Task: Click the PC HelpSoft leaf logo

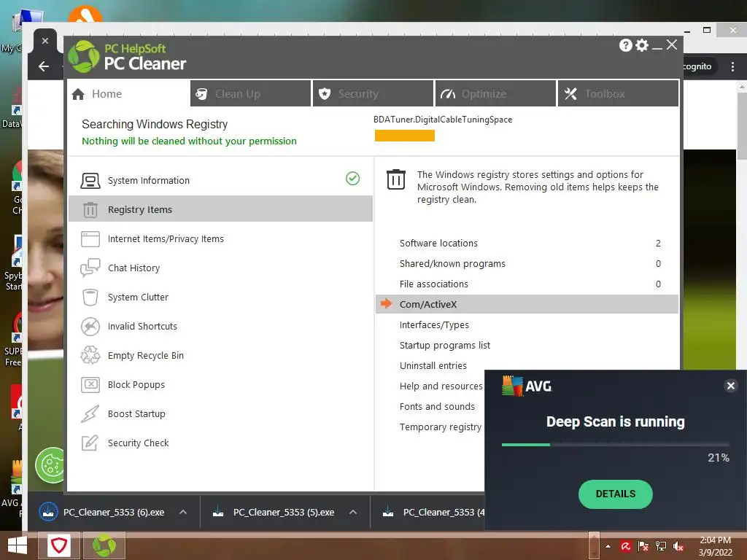Action: 84,56
